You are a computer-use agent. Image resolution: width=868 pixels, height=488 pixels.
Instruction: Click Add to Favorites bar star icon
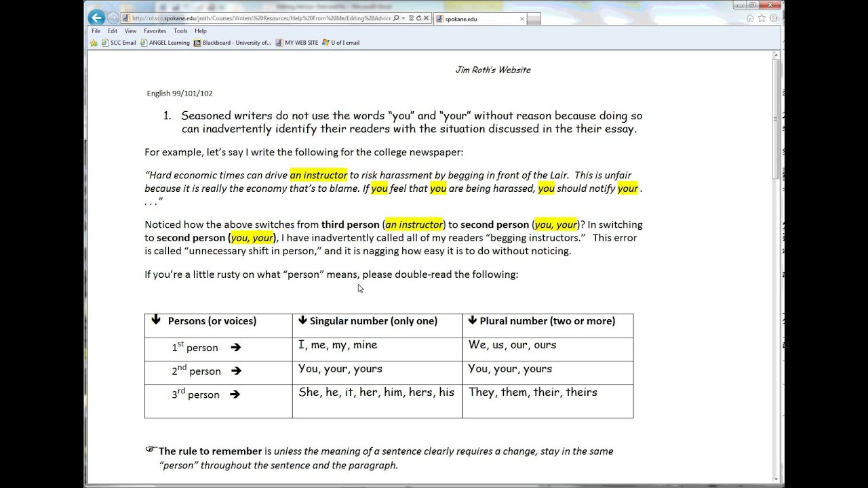click(94, 43)
